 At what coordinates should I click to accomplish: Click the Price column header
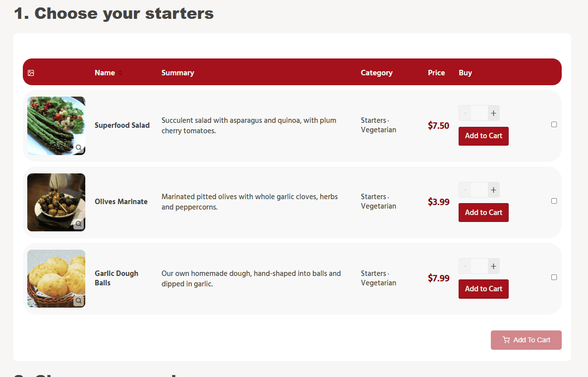click(x=436, y=73)
